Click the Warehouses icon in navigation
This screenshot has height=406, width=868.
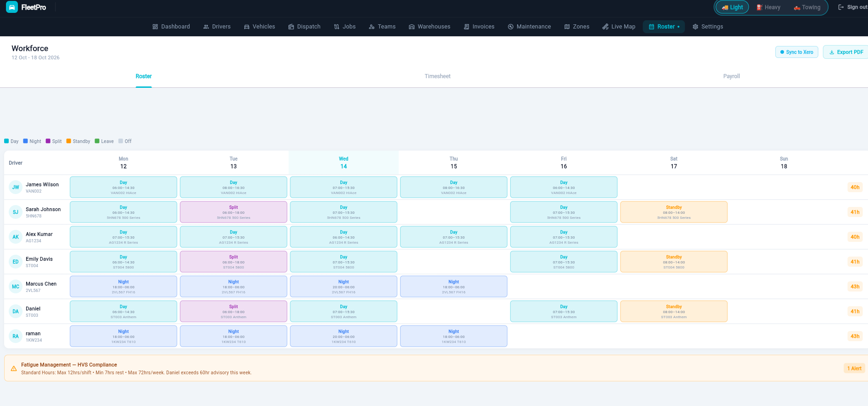pos(411,27)
